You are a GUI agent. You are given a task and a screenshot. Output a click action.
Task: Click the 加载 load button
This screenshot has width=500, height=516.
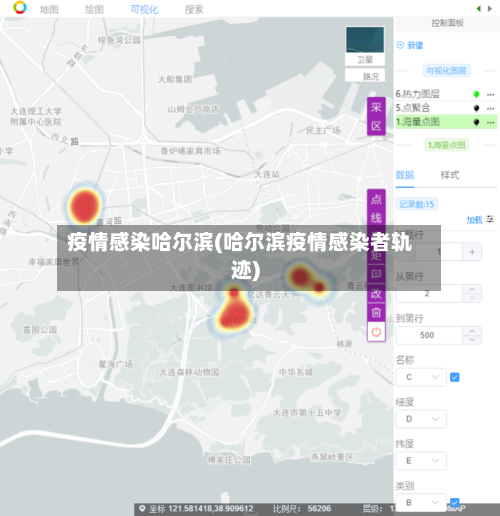(474, 219)
